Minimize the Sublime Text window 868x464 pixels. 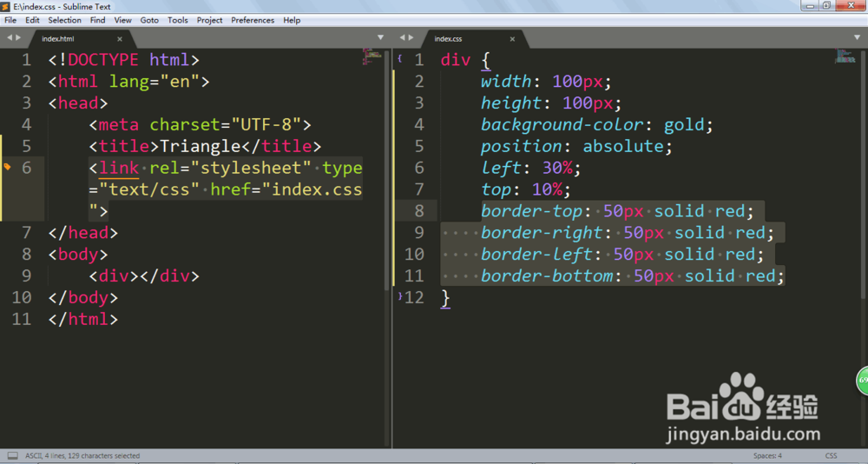coord(810,5)
